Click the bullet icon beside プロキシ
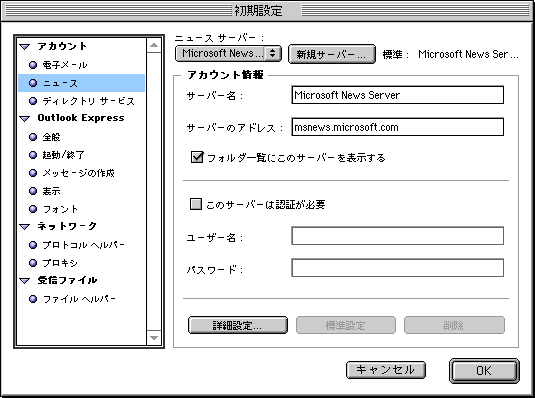 [x=33, y=263]
